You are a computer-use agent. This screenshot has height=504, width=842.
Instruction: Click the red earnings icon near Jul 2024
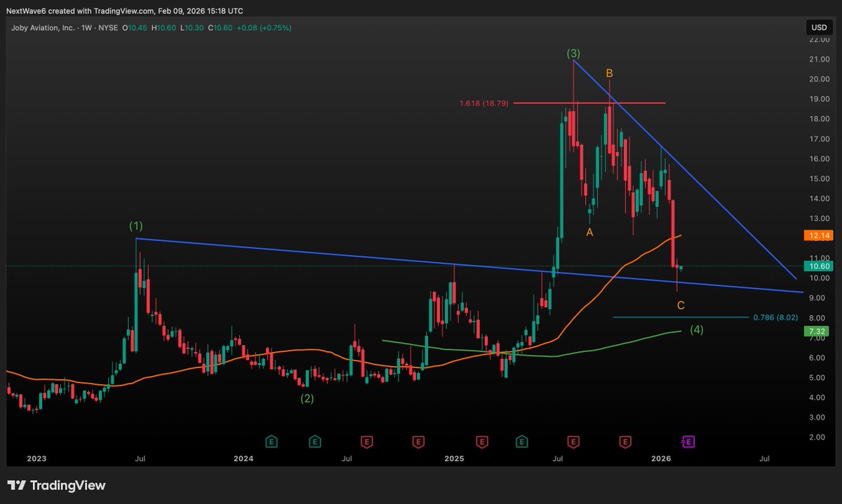[x=365, y=442]
